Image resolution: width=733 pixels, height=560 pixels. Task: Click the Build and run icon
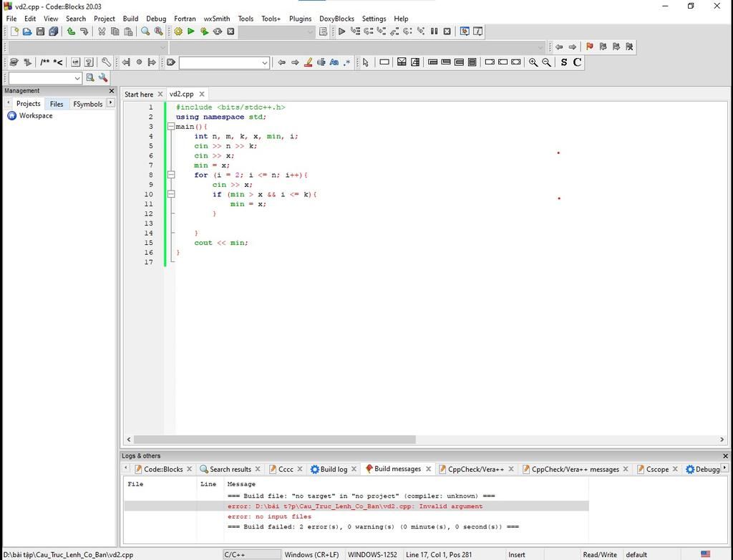click(x=204, y=32)
